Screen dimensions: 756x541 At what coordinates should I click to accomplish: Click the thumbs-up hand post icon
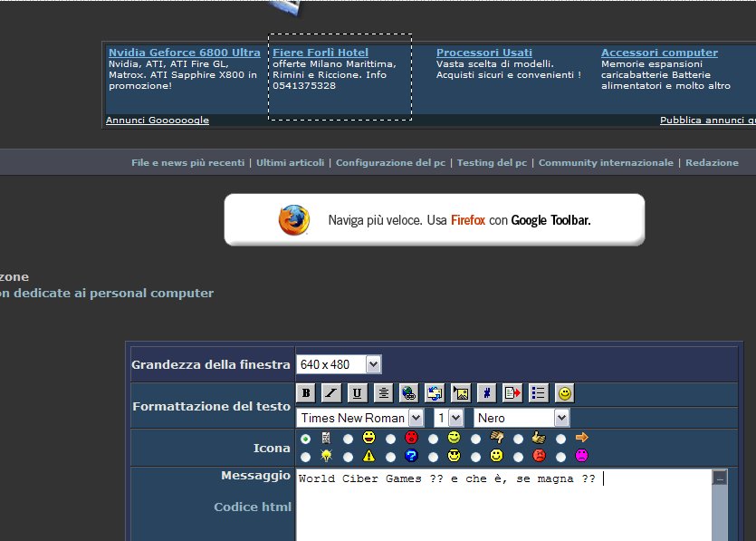(x=539, y=438)
